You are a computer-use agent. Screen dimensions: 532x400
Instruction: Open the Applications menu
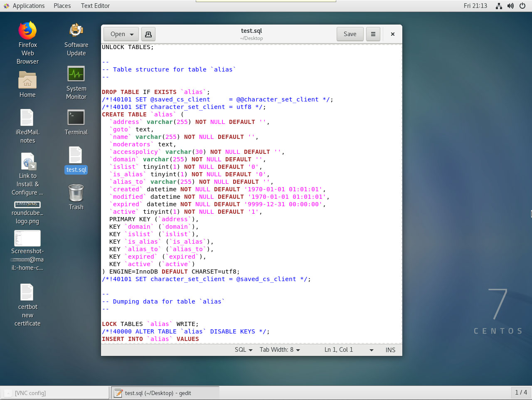[x=24, y=6]
